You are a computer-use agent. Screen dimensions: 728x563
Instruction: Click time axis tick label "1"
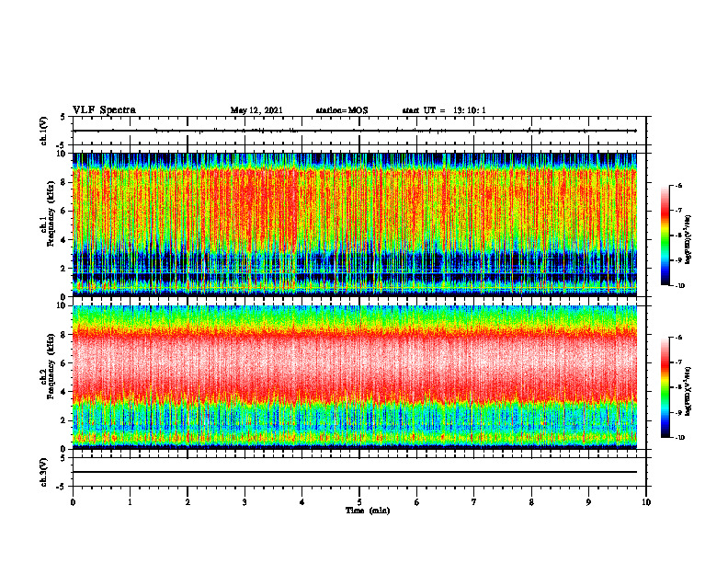point(130,502)
